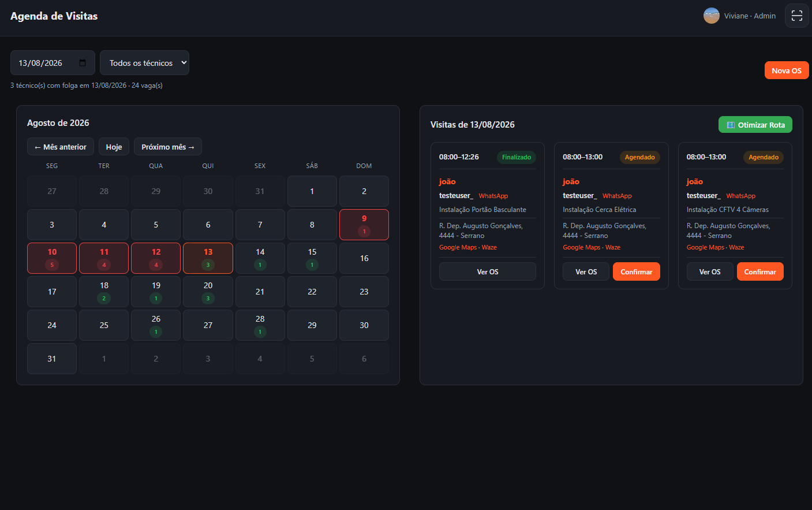Open Google Maps on Portão Basculante card
The height and width of the screenshot is (510, 812).
[458, 247]
